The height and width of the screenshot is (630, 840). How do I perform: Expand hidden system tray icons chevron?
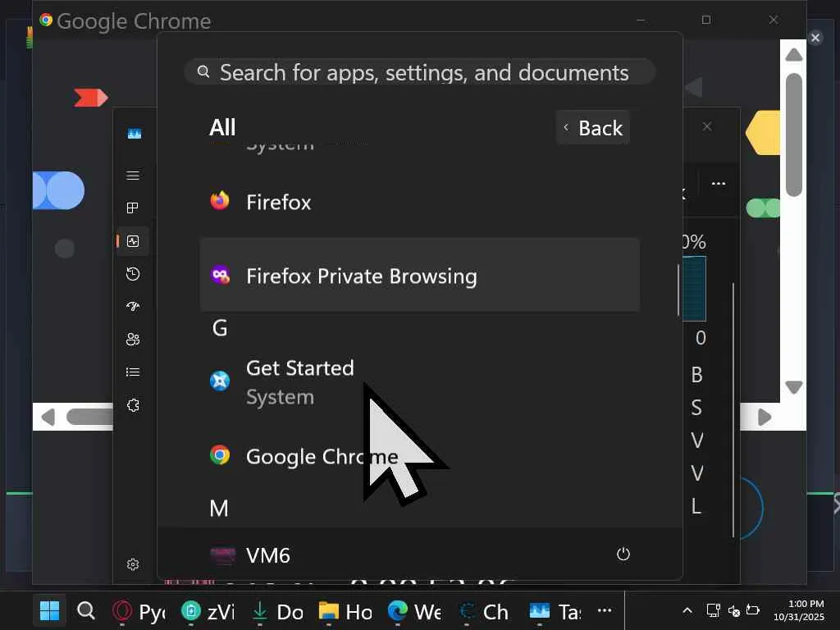687,610
